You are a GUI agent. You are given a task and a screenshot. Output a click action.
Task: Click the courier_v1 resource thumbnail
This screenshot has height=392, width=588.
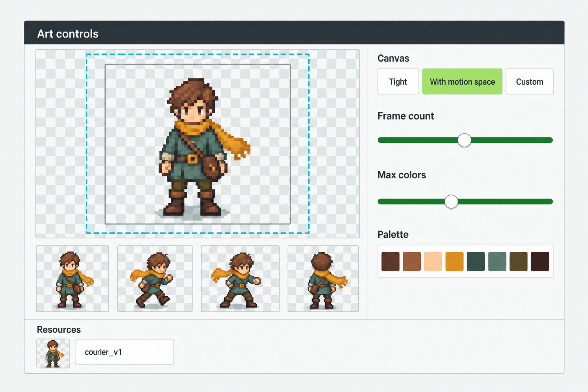click(53, 353)
